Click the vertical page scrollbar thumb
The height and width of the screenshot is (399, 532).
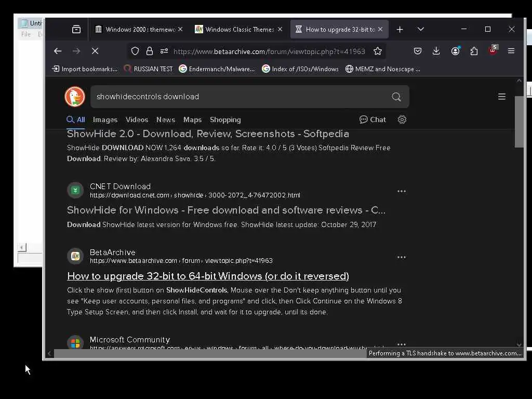click(519, 122)
